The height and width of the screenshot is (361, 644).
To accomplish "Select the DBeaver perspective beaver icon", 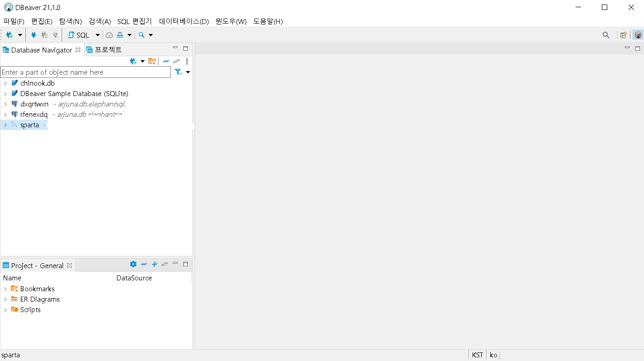I will [x=638, y=35].
